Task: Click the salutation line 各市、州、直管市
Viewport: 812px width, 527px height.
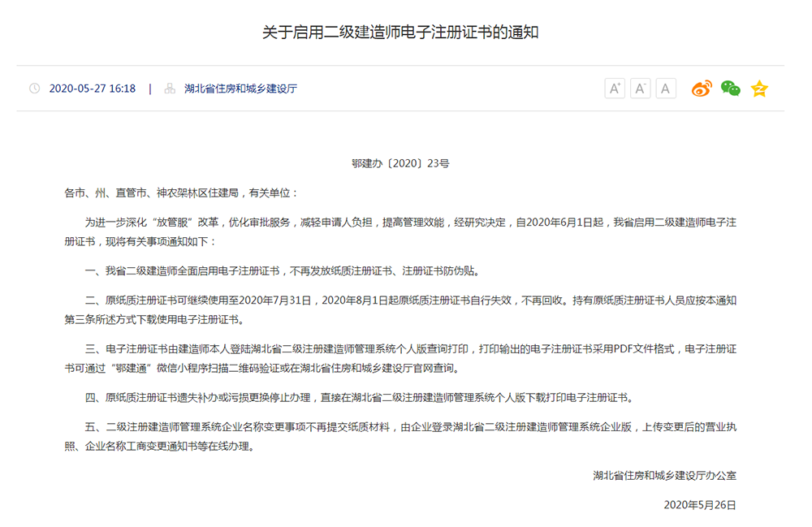Action: tap(182, 193)
